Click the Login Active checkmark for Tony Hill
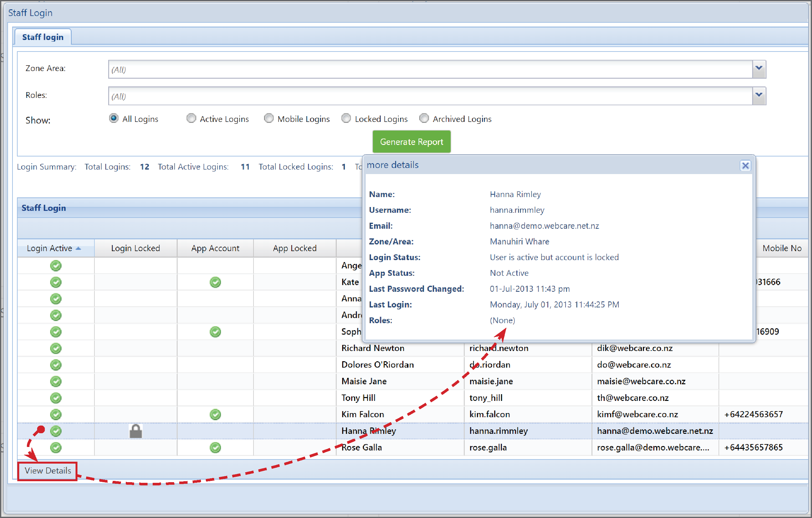Image resolution: width=812 pixels, height=518 pixels. pyautogui.click(x=56, y=398)
